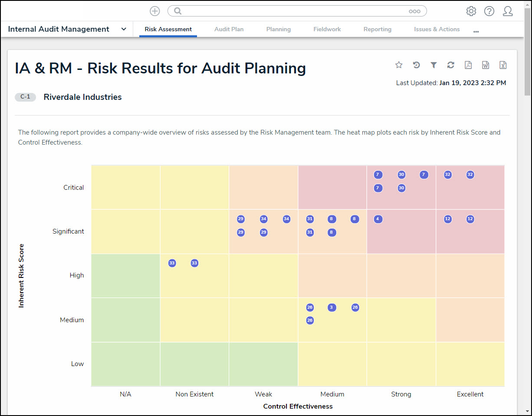This screenshot has height=416, width=532.
Task: Export the report as PDF
Action: click(468, 65)
